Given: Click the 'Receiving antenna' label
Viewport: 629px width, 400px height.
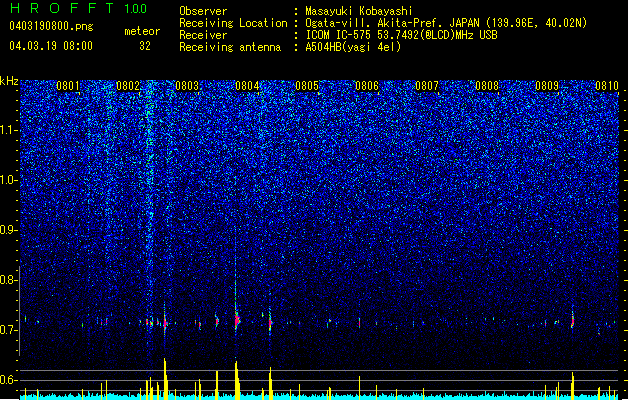Looking at the screenshot, I should 230,47.
